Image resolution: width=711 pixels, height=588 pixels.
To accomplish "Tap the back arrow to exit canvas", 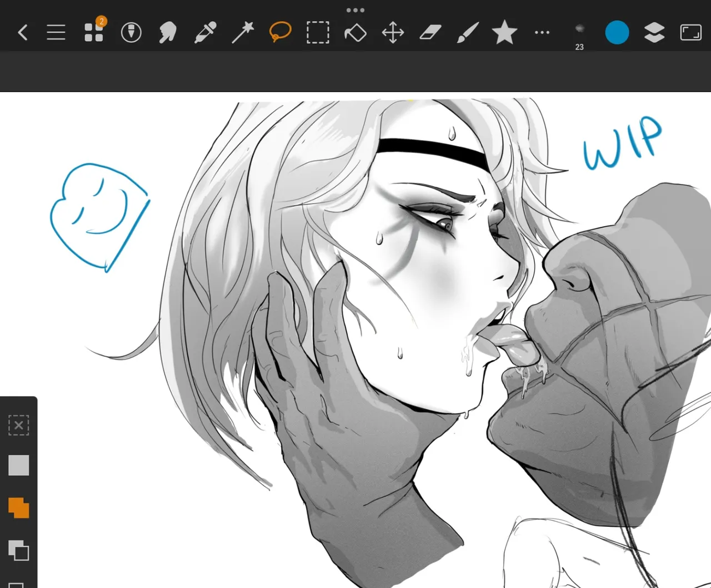I will pyautogui.click(x=23, y=33).
